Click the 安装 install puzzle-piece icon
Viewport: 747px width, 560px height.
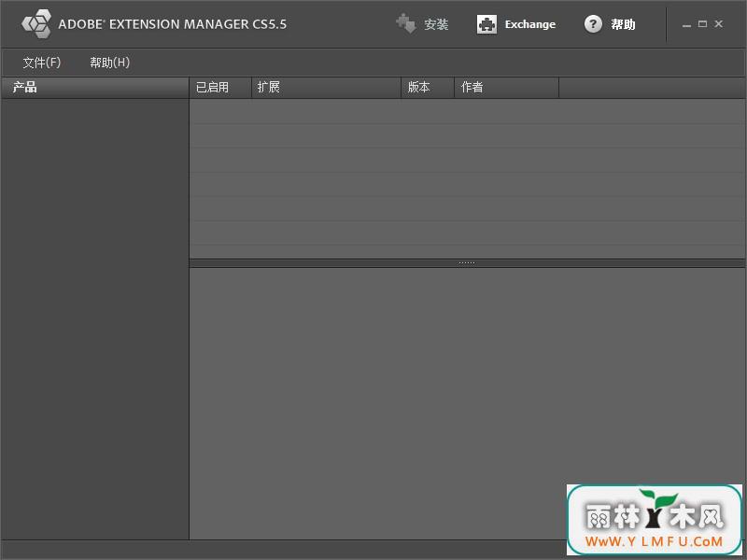(406, 23)
